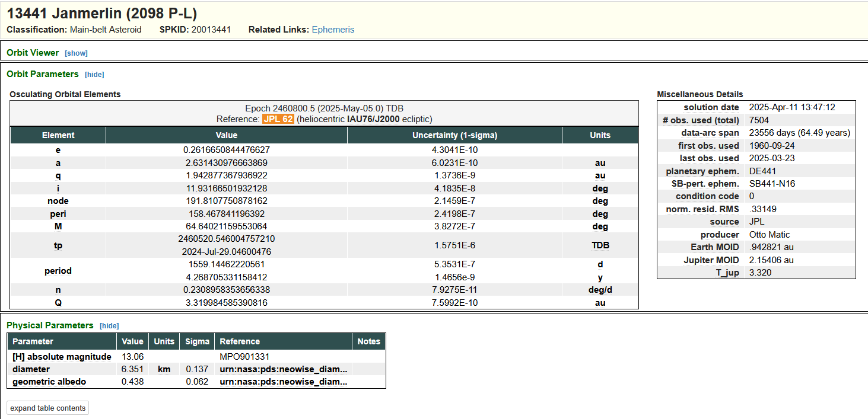Select the Sigma column header
Viewport: 868px width, 419px height.
click(197, 341)
